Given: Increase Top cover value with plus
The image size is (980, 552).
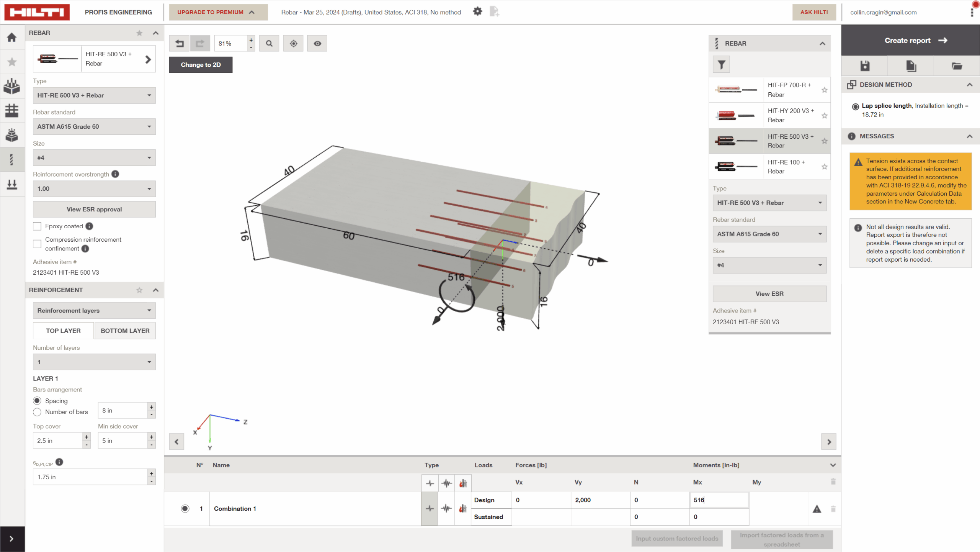Looking at the screenshot, I should 87,437.
